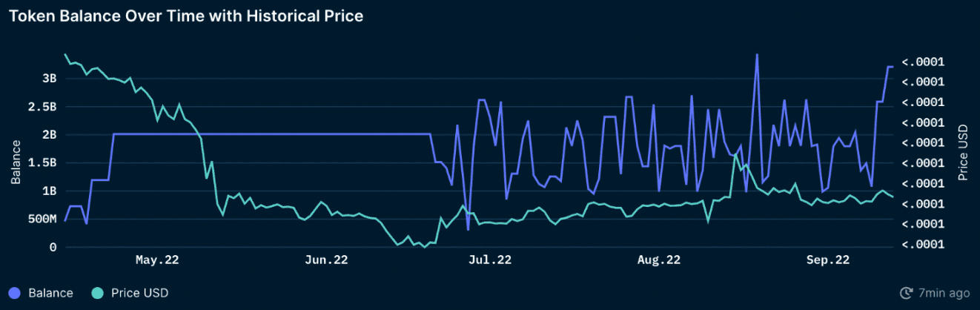Toggle the Price USD series in legend

(x=130, y=293)
